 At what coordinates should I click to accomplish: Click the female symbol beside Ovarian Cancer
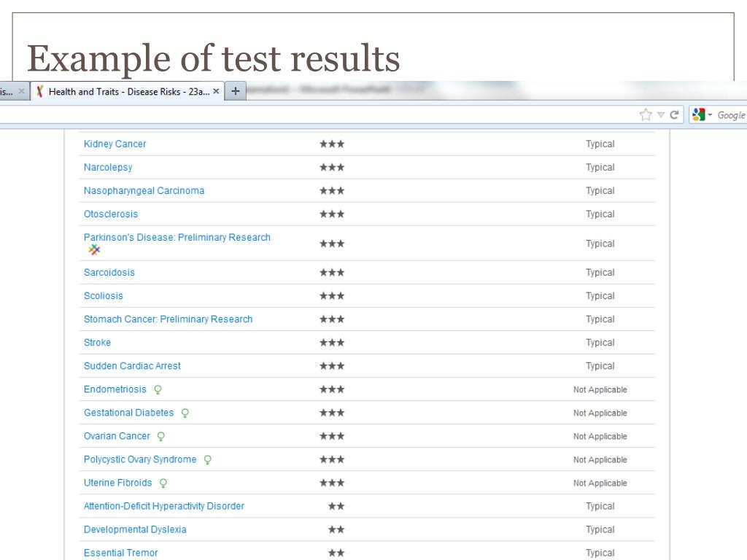(160, 437)
